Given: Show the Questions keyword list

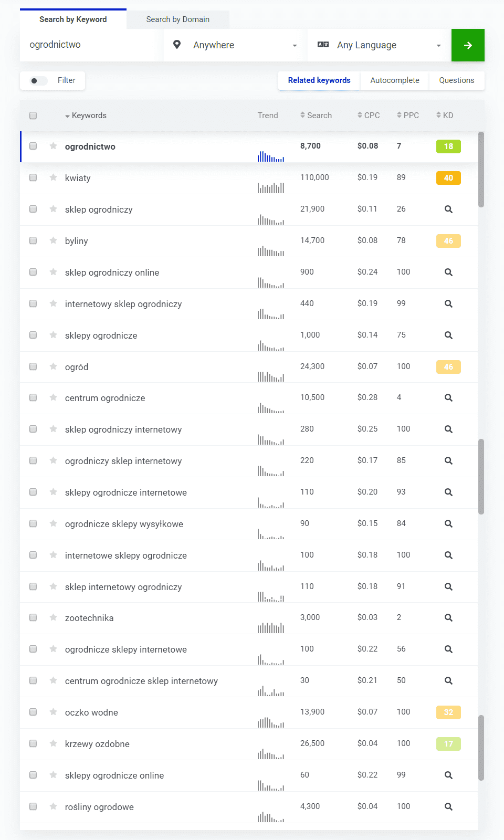Looking at the screenshot, I should pos(457,80).
